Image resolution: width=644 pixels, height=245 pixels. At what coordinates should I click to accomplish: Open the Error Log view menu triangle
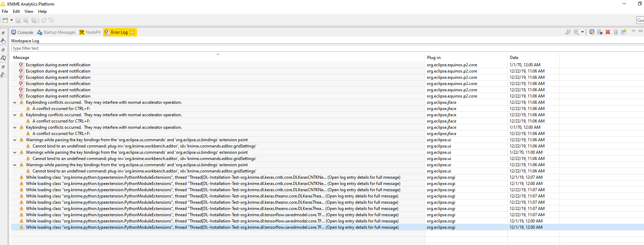click(x=634, y=31)
